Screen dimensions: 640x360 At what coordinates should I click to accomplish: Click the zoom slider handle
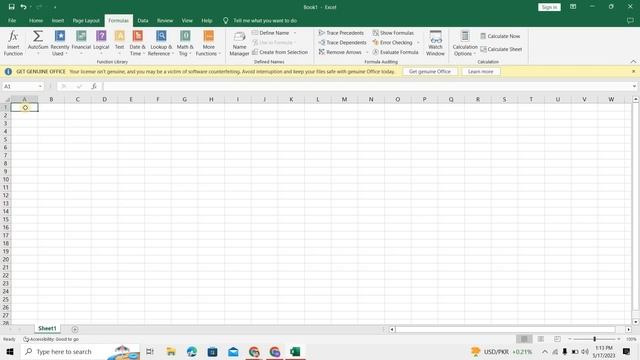pyautogui.click(x=594, y=339)
